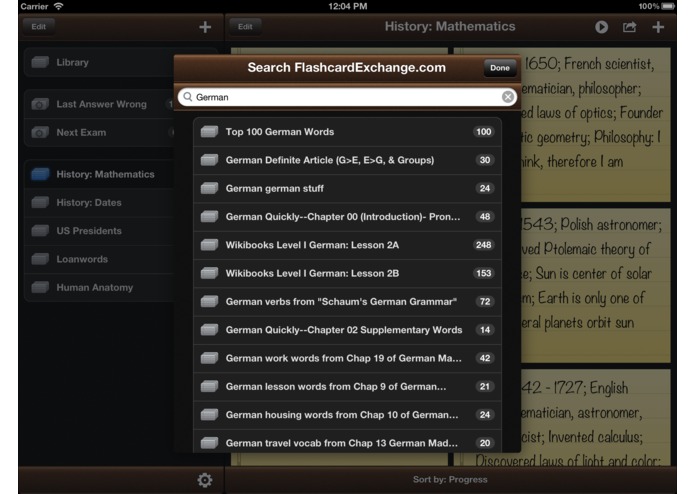The height and width of the screenshot is (494, 695).
Task: Click the deck icon beside Library
Action: [40, 62]
